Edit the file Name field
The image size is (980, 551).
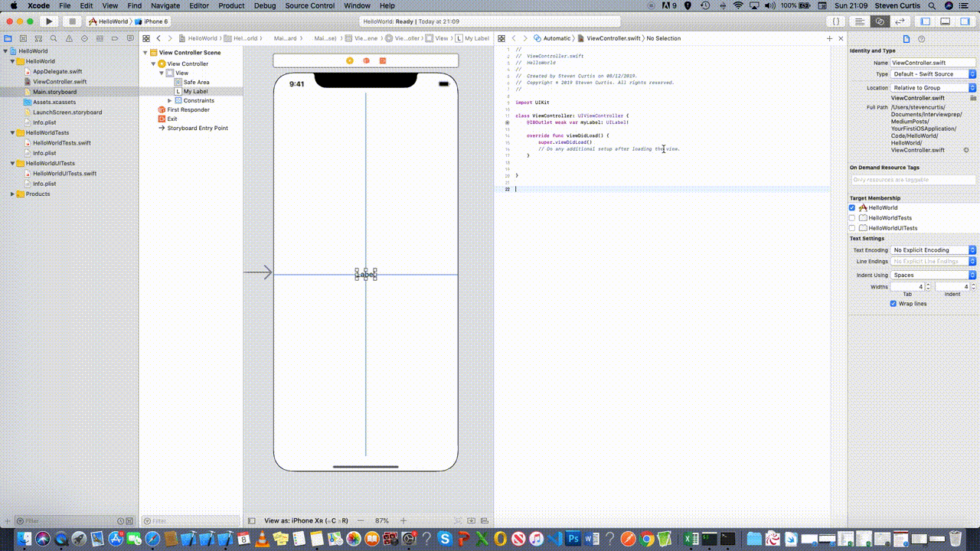coord(933,63)
